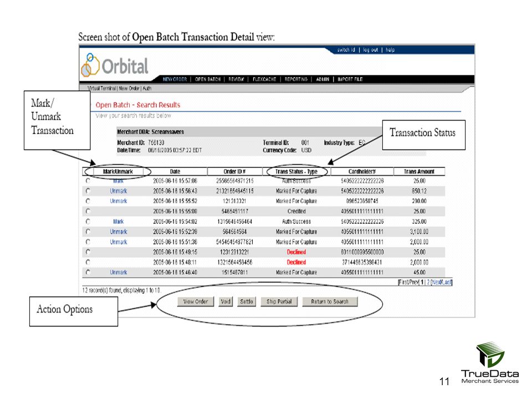This screenshot has height=399, width=532.
Task: Go to the ADMIN menu
Action: 323,79
